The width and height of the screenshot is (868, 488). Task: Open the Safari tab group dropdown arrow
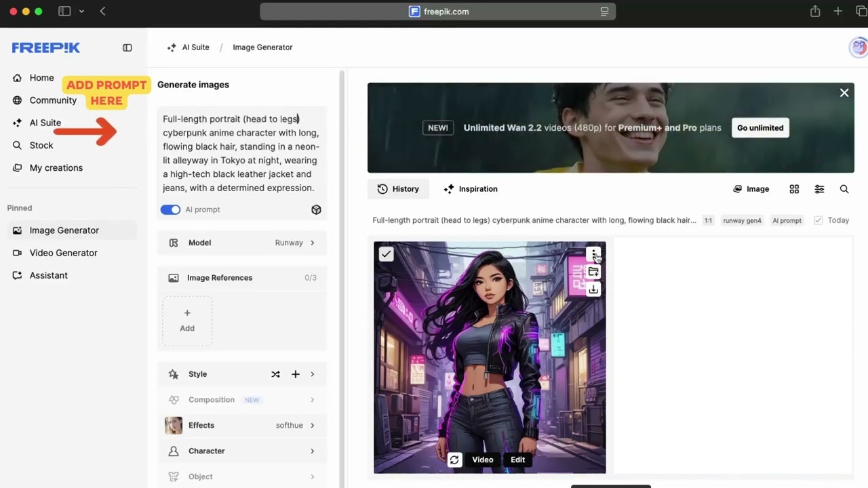(x=81, y=12)
